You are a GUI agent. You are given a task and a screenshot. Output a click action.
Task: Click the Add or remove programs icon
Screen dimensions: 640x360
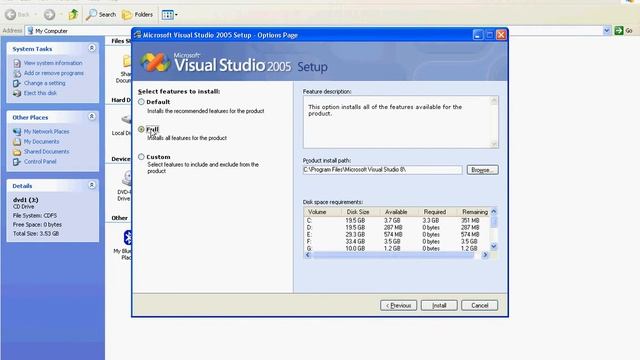[17, 73]
